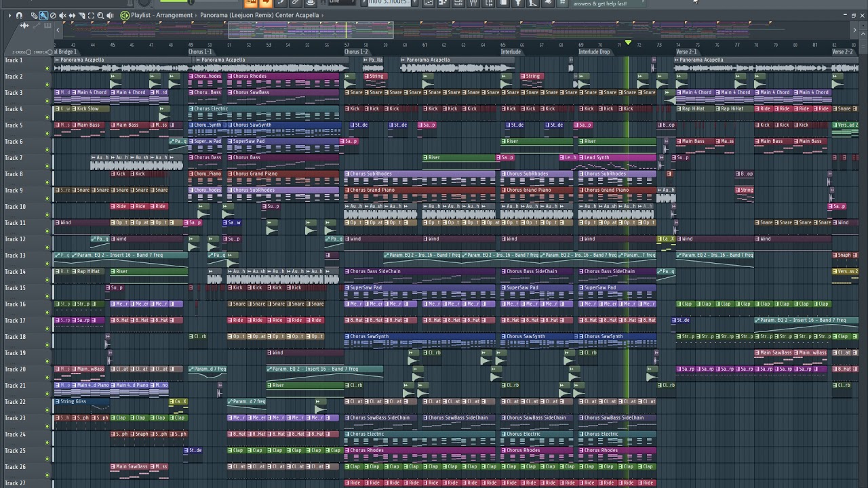Mute Track 8 with its green switch

47,182
